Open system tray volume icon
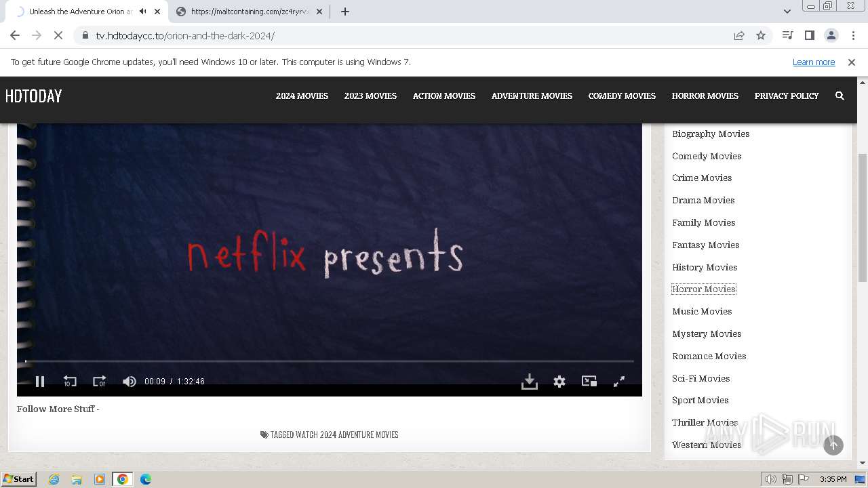 (x=771, y=479)
